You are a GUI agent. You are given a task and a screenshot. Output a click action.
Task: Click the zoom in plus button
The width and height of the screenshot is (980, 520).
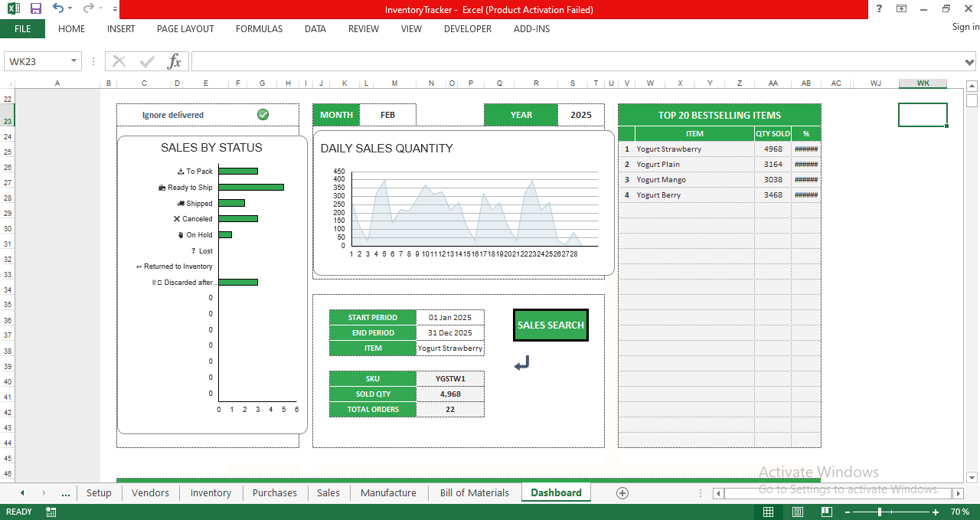[x=936, y=512]
